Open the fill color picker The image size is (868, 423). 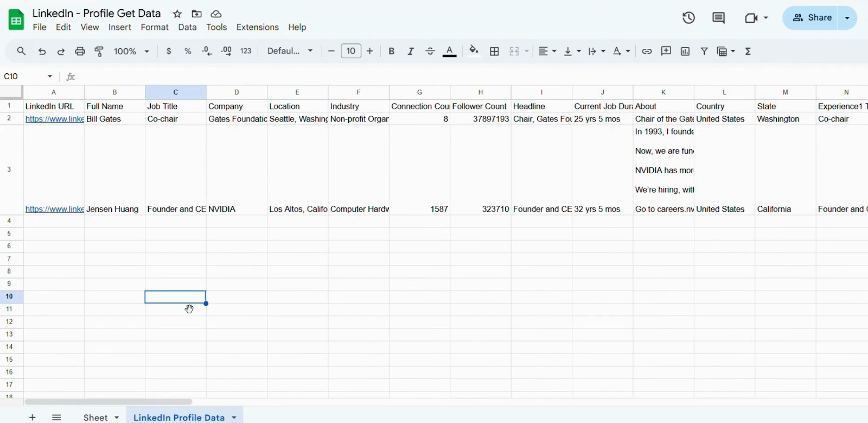[x=474, y=50]
